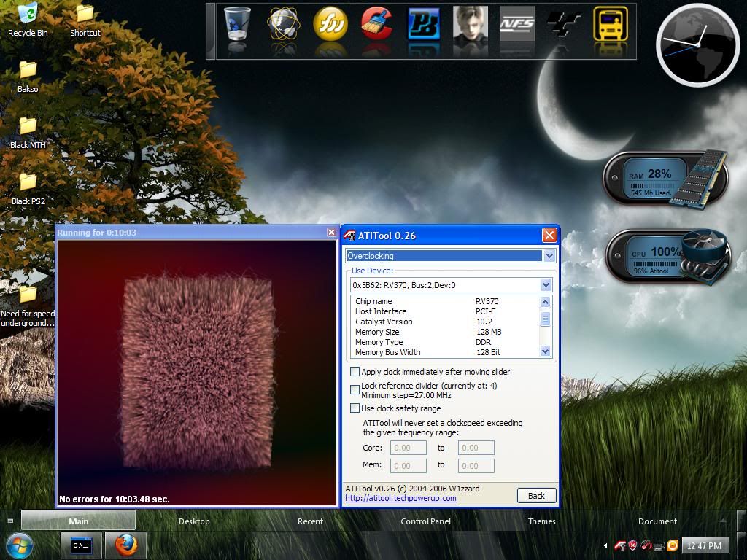Select the Themes tab in bottom bar
Screen dimensions: 747x560
(x=542, y=521)
